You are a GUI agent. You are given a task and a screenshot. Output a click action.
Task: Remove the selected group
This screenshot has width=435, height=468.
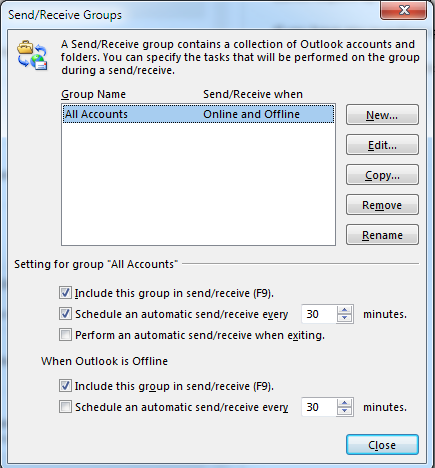(x=382, y=205)
